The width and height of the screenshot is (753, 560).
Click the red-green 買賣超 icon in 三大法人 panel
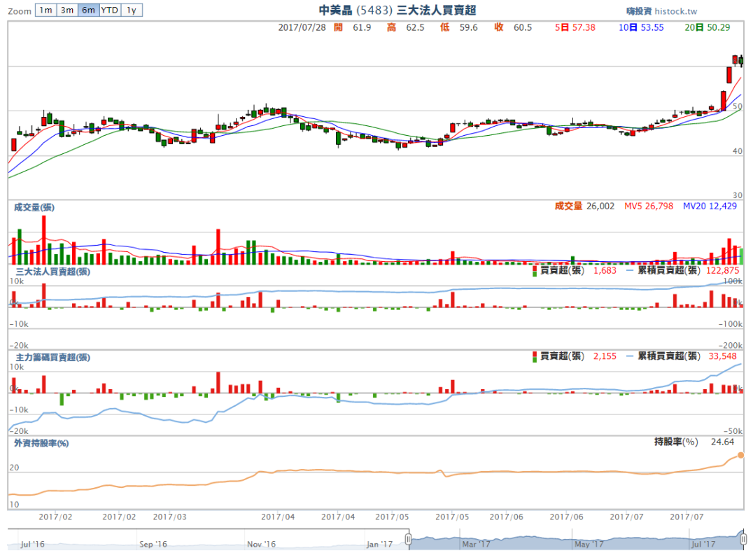click(x=535, y=270)
